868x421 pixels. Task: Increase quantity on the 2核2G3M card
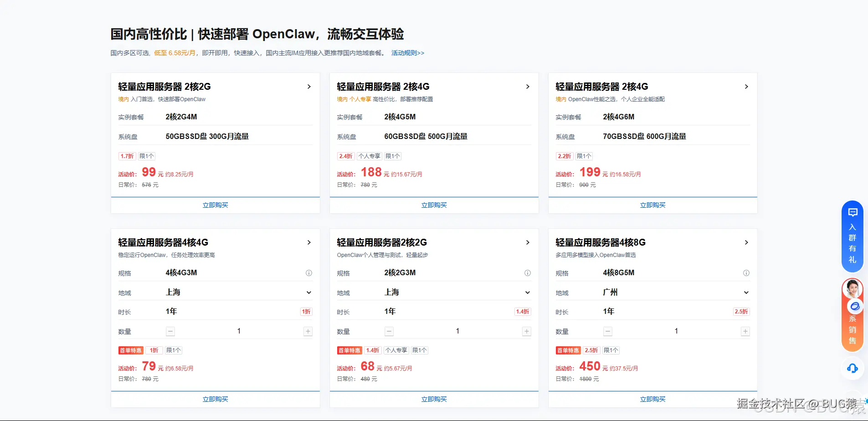(527, 331)
